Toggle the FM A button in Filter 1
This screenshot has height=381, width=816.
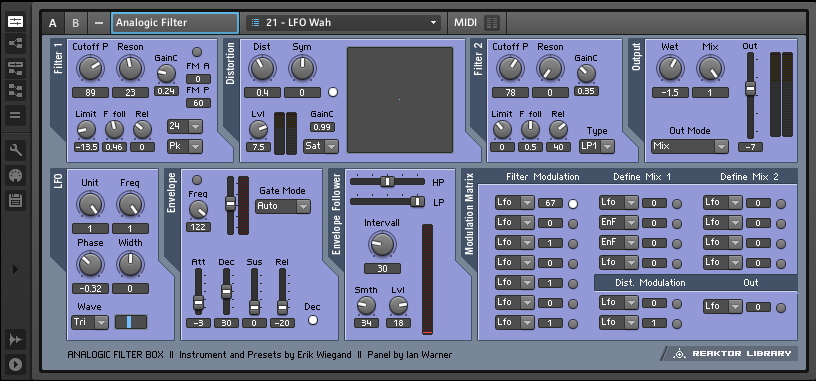click(197, 52)
